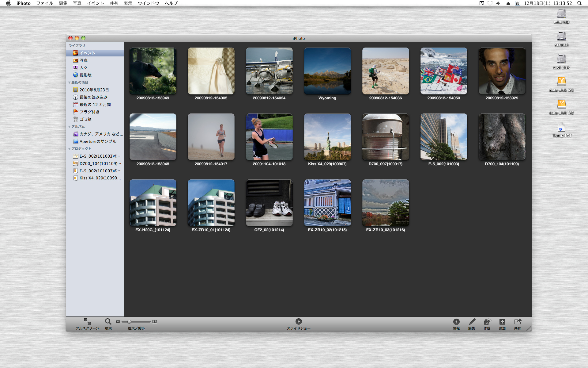Collapse the Projects (プロジェクト) section
This screenshot has height=368, width=588.
coord(69,149)
